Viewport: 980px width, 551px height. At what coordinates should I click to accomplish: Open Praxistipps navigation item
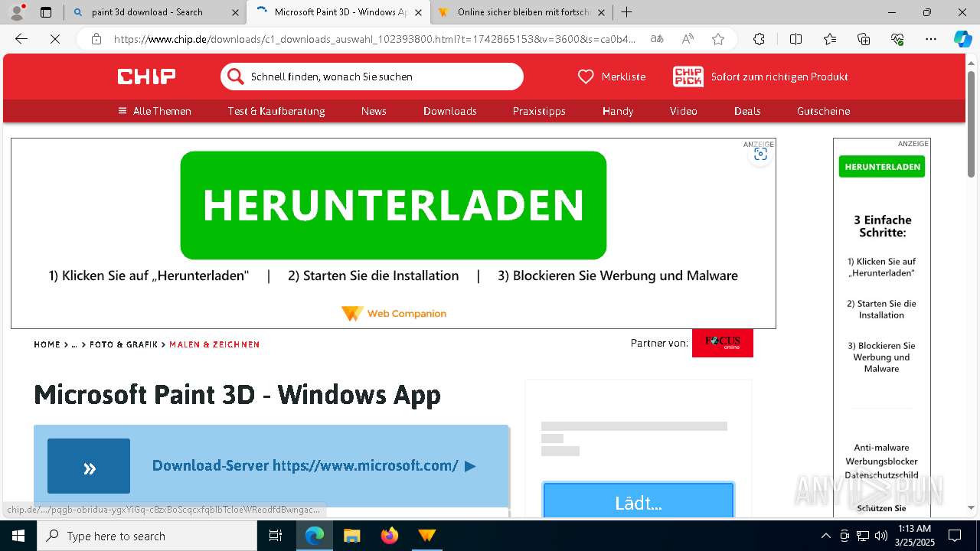click(x=539, y=111)
